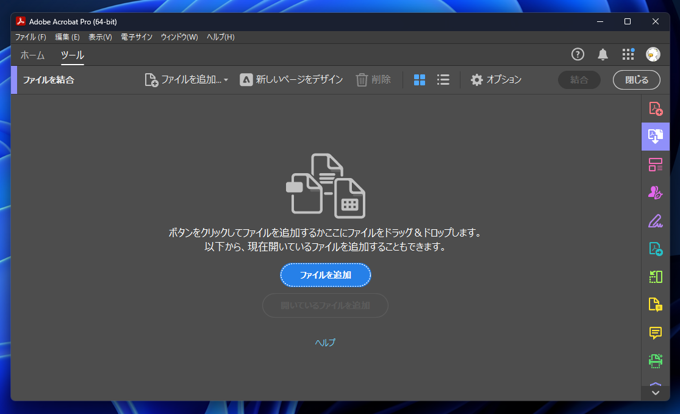The width and height of the screenshot is (680, 414).
Task: Switch to thumbnail grid view
Action: 419,80
